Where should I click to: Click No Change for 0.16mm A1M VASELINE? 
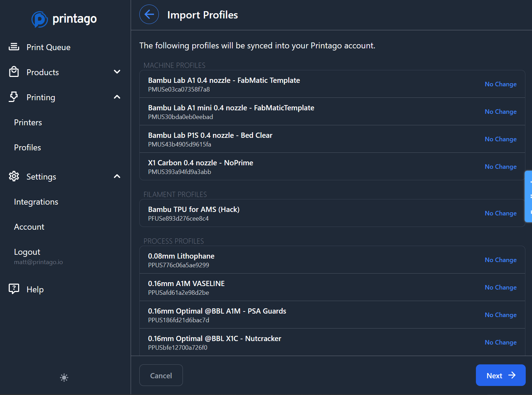(x=501, y=287)
